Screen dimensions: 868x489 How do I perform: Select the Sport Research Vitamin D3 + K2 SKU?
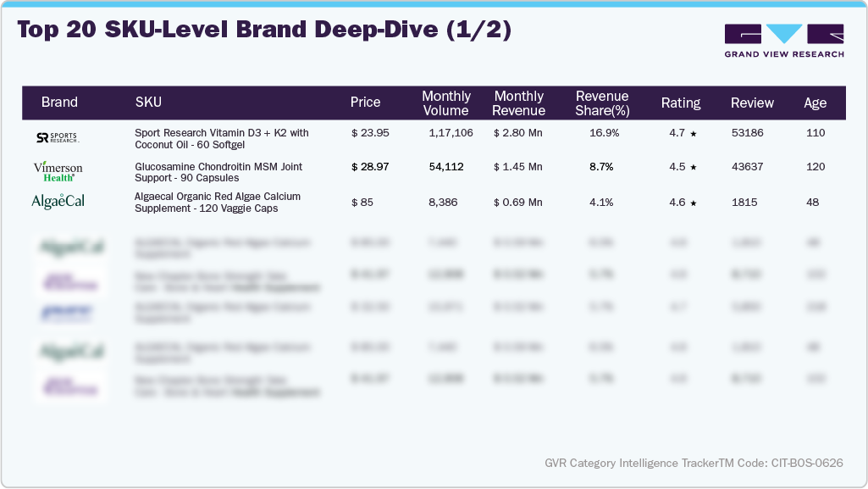221,138
